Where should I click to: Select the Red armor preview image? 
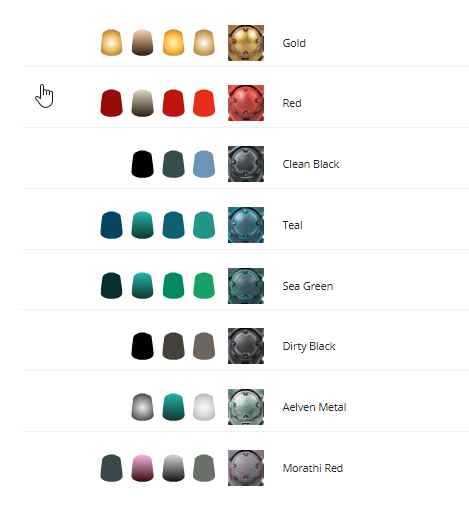(246, 103)
